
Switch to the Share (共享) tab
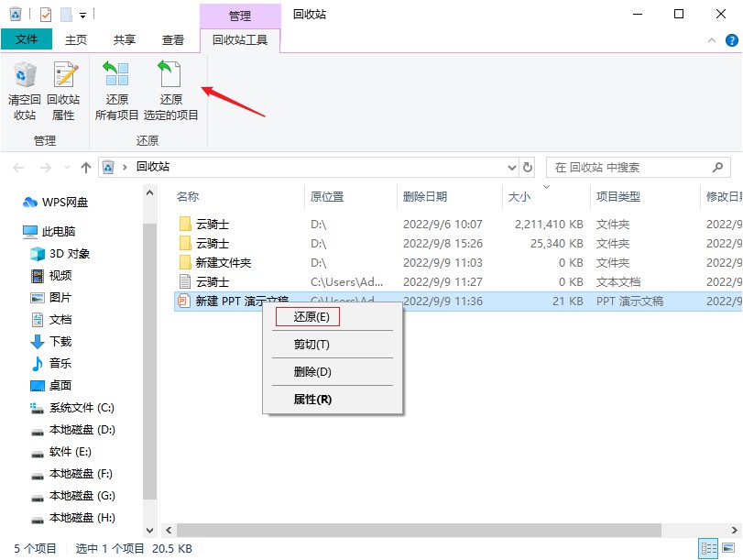(x=125, y=39)
